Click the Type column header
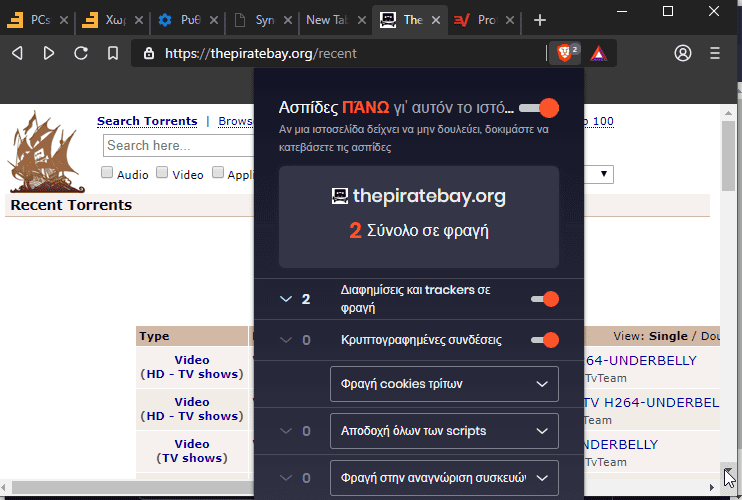This screenshot has width=742, height=500. click(154, 336)
